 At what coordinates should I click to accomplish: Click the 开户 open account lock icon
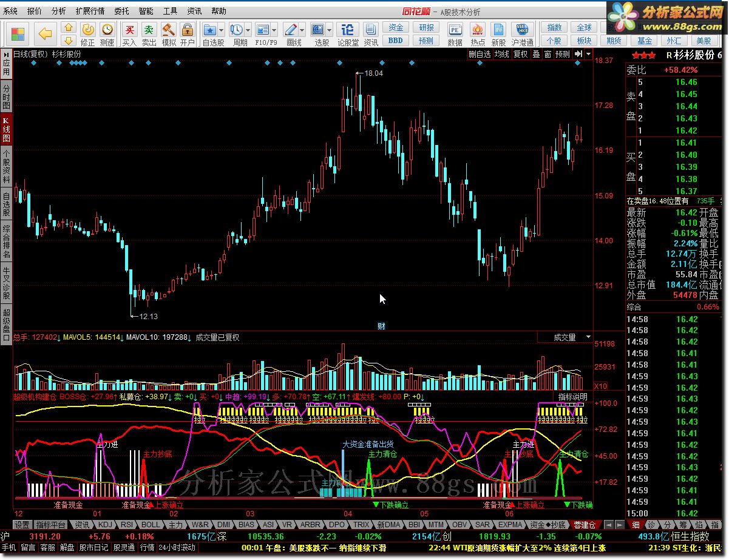coord(187,34)
